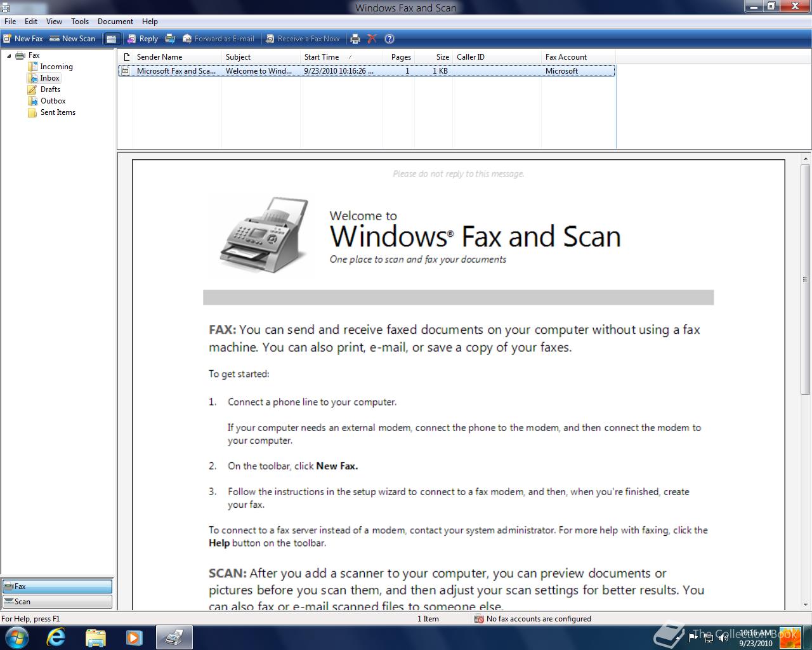The height and width of the screenshot is (650, 812).
Task: Click preview pane scrollbar up arrow
Action: click(x=806, y=159)
